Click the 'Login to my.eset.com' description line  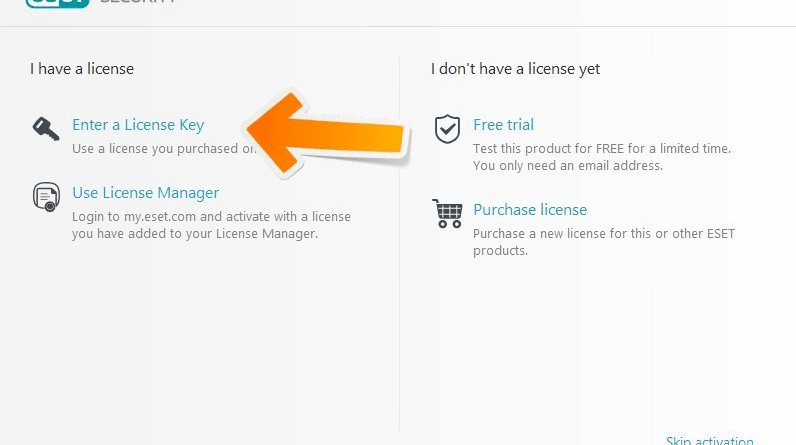click(x=211, y=216)
